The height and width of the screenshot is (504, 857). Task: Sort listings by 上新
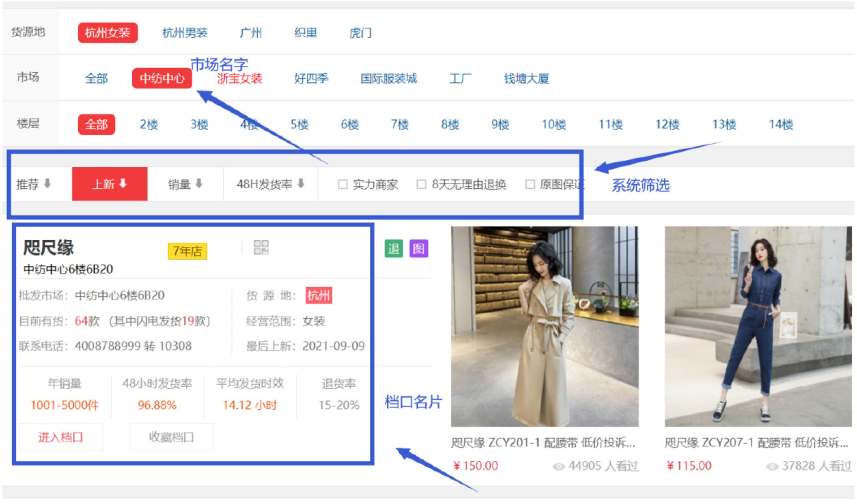point(110,184)
